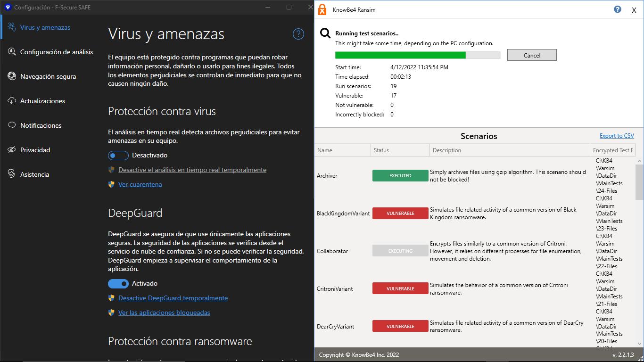Open the blue help icon in KnowBe4 Ransim
644x362 pixels.
618,9
